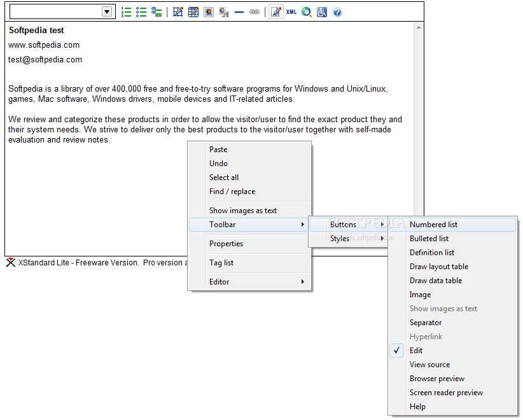Open Properties from the context menu
The height and width of the screenshot is (420, 523).
[249, 244]
